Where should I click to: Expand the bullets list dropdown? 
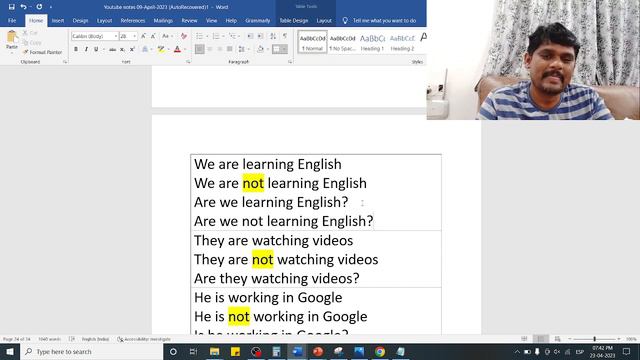click(207, 36)
